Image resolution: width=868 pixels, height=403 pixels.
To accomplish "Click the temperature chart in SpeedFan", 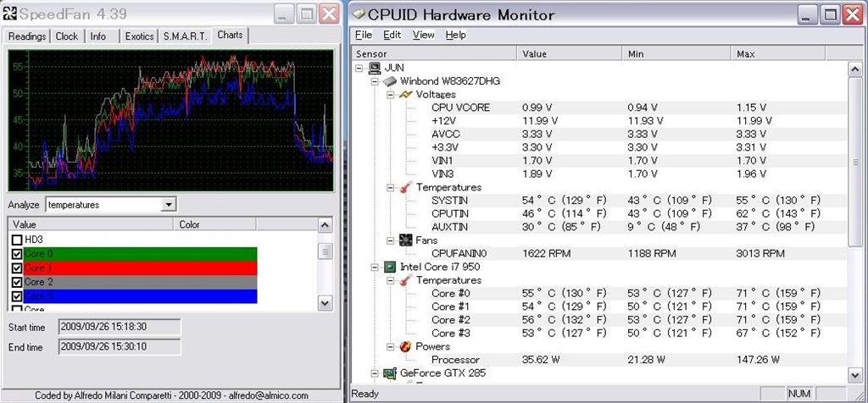I will (x=170, y=120).
